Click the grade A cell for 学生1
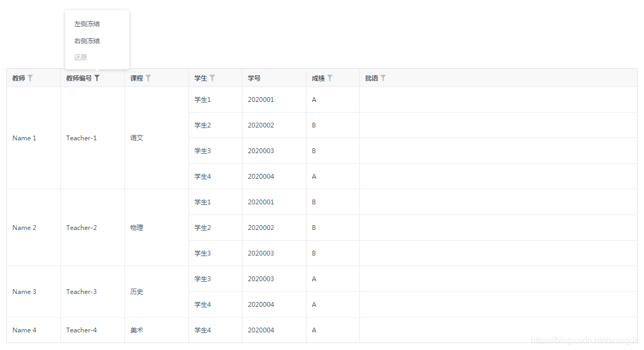Screen dimensions: 644x350 [x=313, y=99]
